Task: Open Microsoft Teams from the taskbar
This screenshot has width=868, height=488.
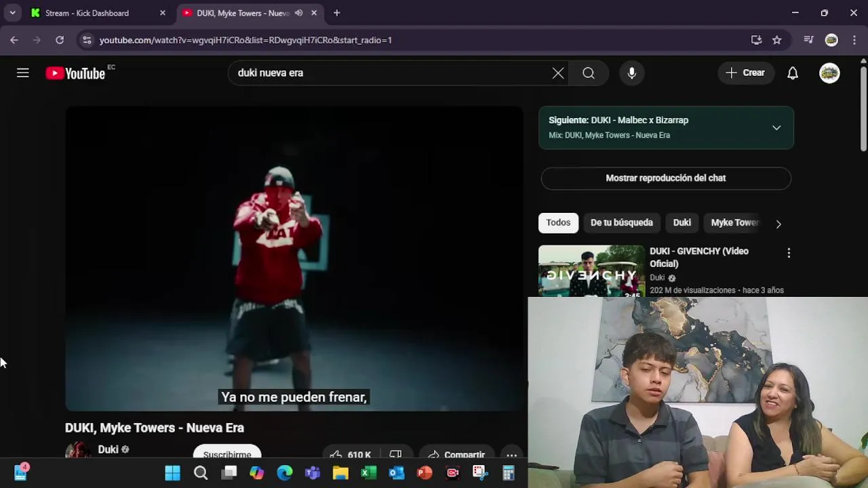Action: click(313, 472)
